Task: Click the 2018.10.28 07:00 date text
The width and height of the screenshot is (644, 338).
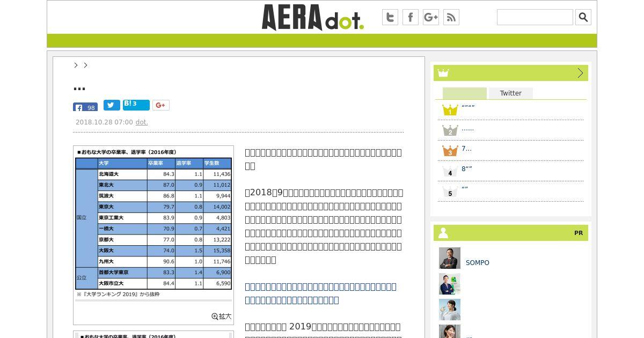Action: point(104,122)
